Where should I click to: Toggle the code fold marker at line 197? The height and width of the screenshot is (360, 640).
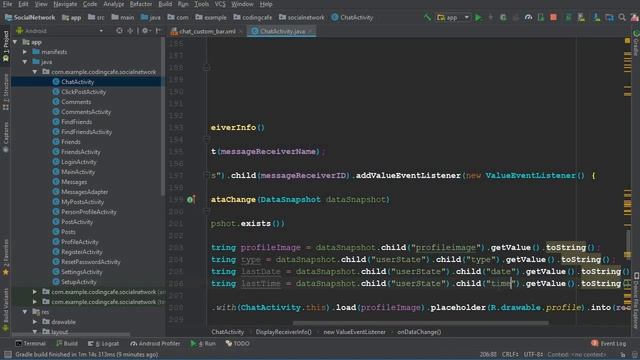pos(207,176)
